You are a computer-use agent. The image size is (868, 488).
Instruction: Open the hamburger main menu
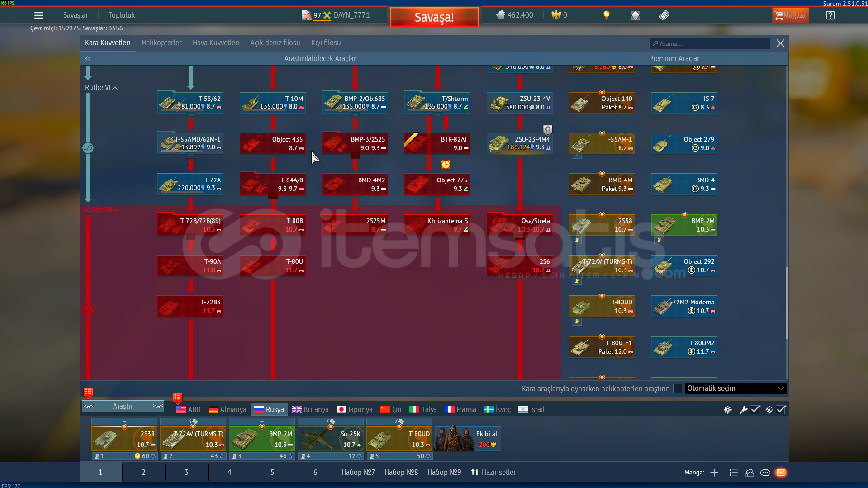[39, 15]
